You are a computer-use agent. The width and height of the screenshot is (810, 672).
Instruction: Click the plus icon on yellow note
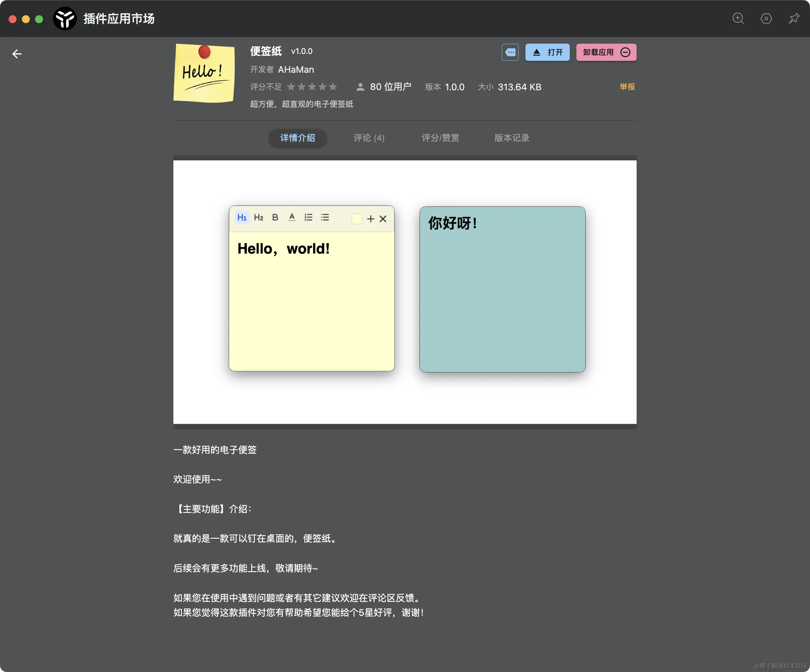[x=370, y=219]
